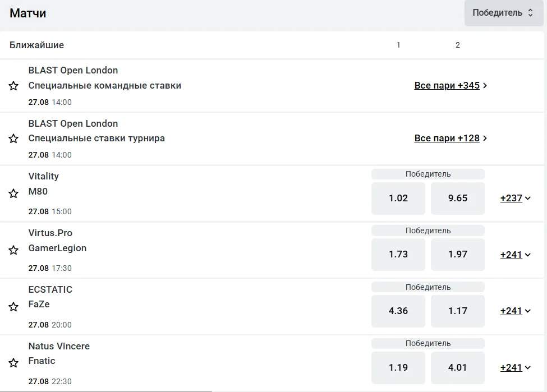Open the Победитель market dropdown
Image resolution: width=547 pixels, height=392 pixels.
click(503, 13)
